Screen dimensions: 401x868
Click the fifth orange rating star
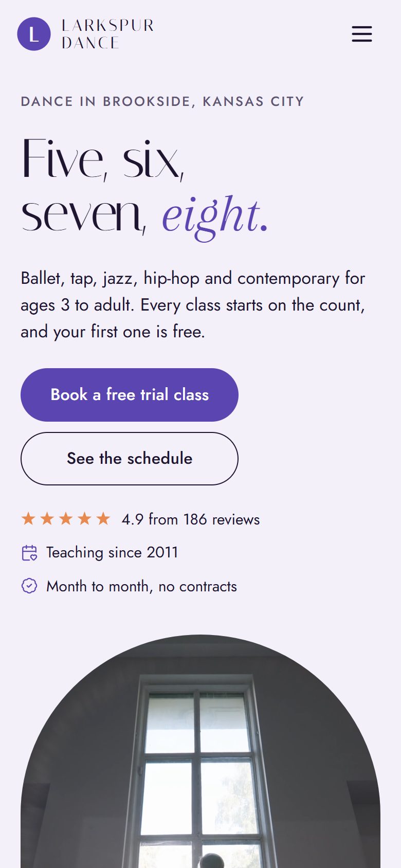(x=103, y=518)
